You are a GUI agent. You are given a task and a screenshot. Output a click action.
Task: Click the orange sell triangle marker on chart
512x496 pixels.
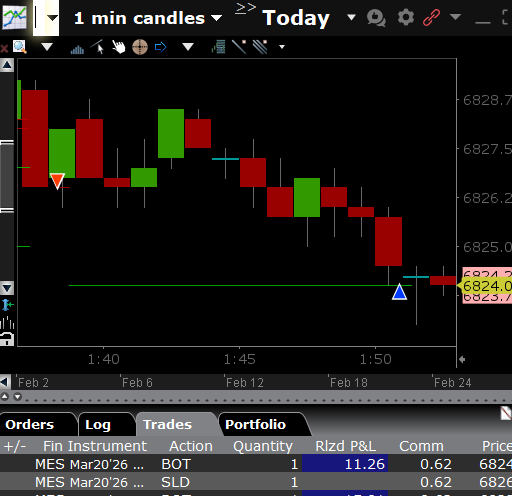[57, 181]
